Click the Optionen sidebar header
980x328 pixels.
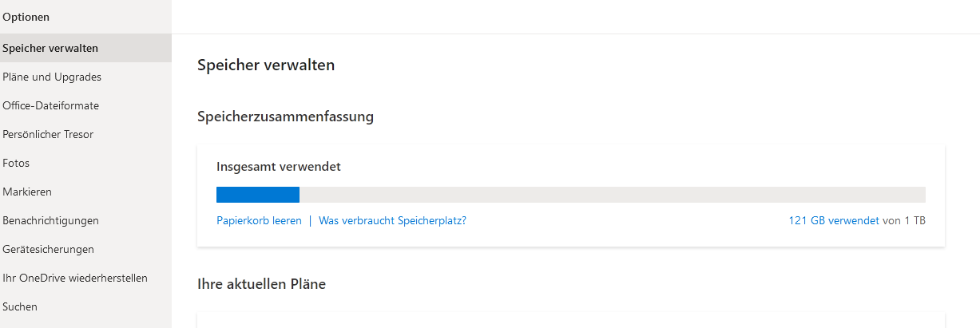[x=26, y=16]
